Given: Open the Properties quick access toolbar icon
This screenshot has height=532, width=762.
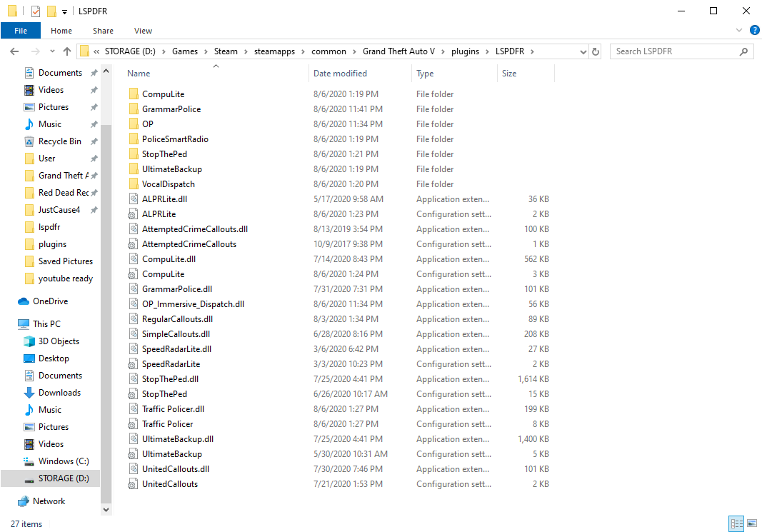Looking at the screenshot, I should pos(36,11).
